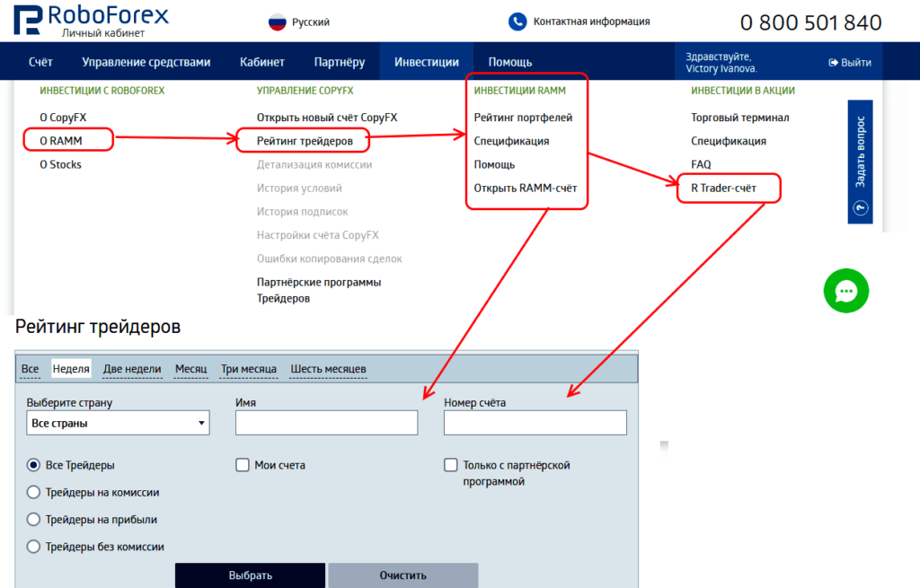Screen dimensions: 920x588
Task: Switch to the Шесть месяцев tab
Action: 328,369
